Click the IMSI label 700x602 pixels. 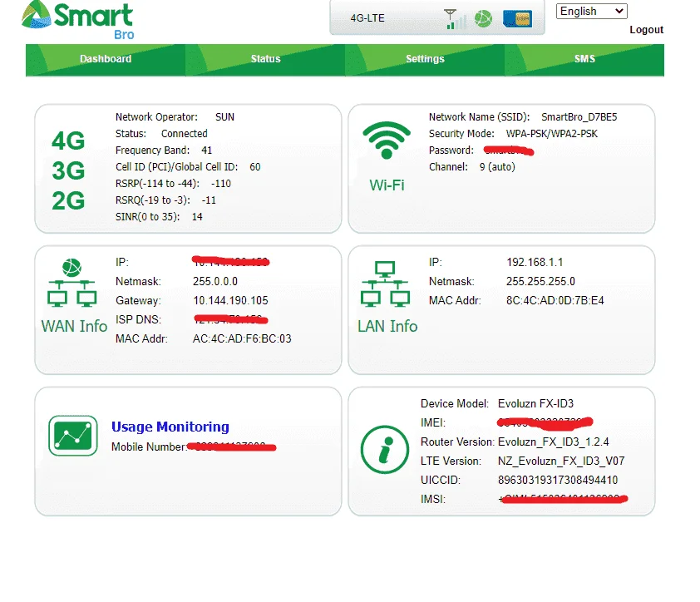[433, 499]
